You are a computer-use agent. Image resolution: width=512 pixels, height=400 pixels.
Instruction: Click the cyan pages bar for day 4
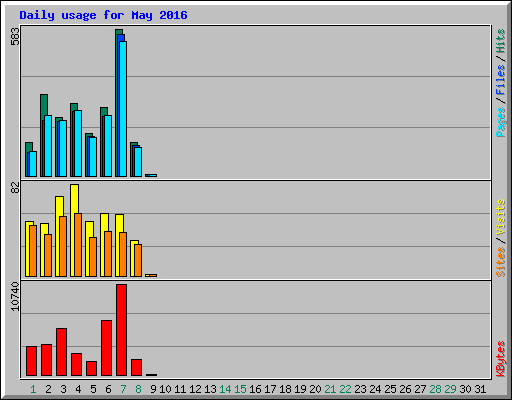[x=78, y=144]
